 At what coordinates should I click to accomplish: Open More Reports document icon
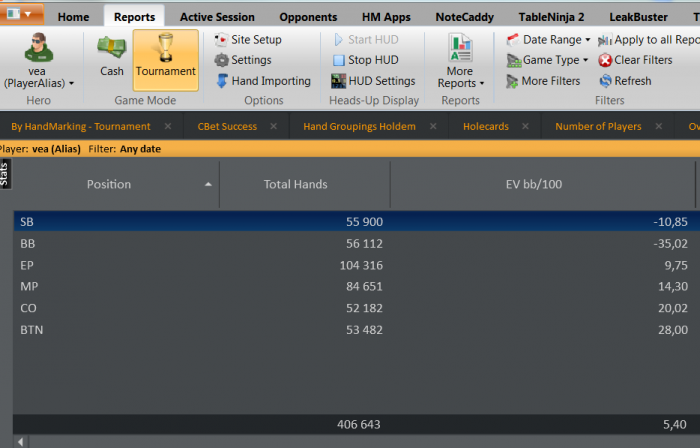point(460,47)
